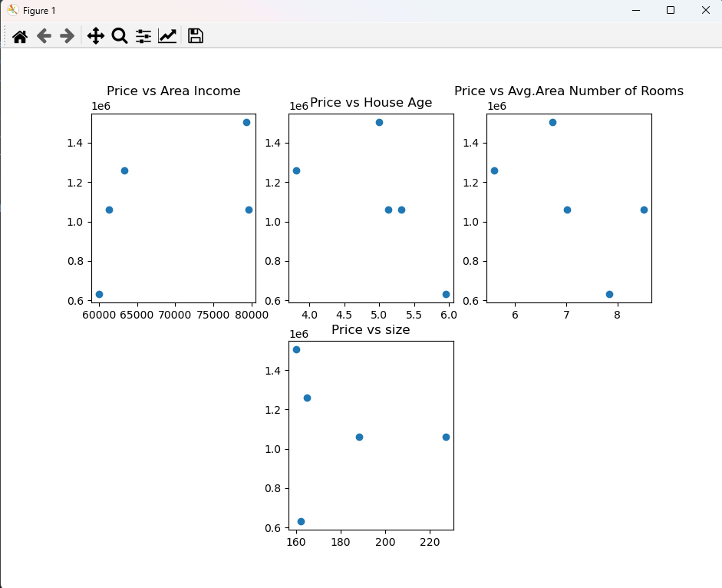Go forward to the next view
722x588 pixels.
68,36
